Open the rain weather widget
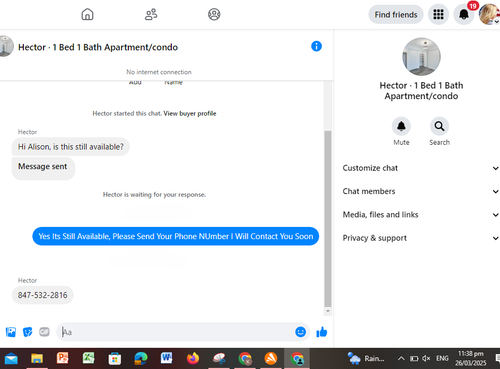The width and height of the screenshot is (500, 369). tap(366, 358)
